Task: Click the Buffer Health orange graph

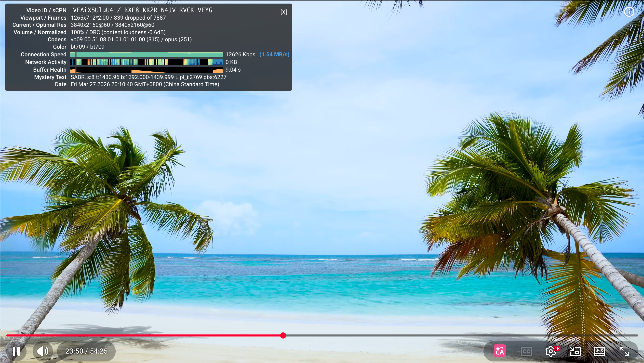Action: pyautogui.click(x=146, y=70)
